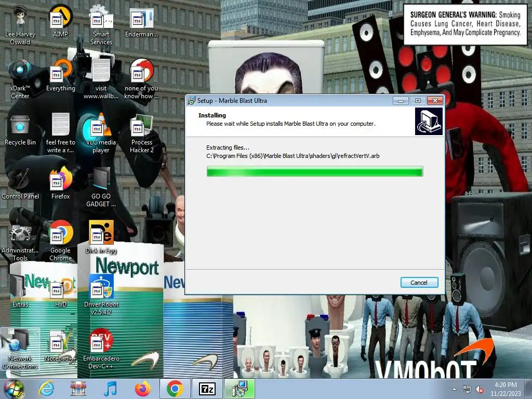Select the 'none of you know how' shortcut
532x399 pixels.
click(141, 79)
